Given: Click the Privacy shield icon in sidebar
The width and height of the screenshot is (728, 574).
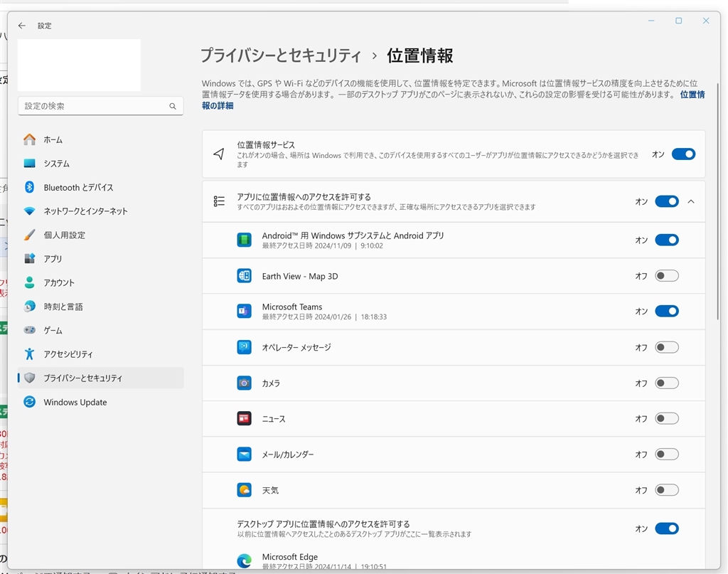Looking at the screenshot, I should (30, 378).
